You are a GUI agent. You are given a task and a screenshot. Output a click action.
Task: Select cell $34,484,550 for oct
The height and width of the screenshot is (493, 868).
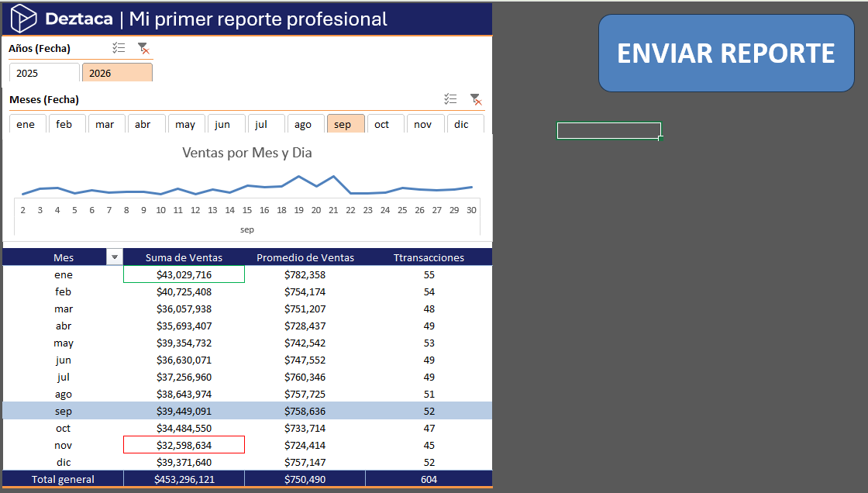(x=184, y=428)
